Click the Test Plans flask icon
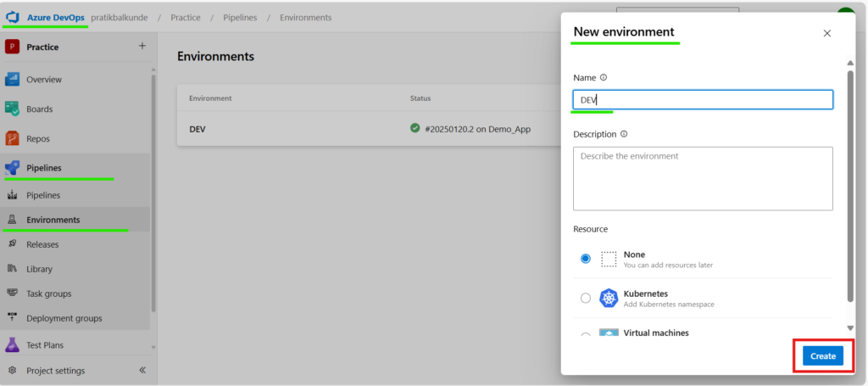The height and width of the screenshot is (386, 868). pyautogui.click(x=12, y=345)
